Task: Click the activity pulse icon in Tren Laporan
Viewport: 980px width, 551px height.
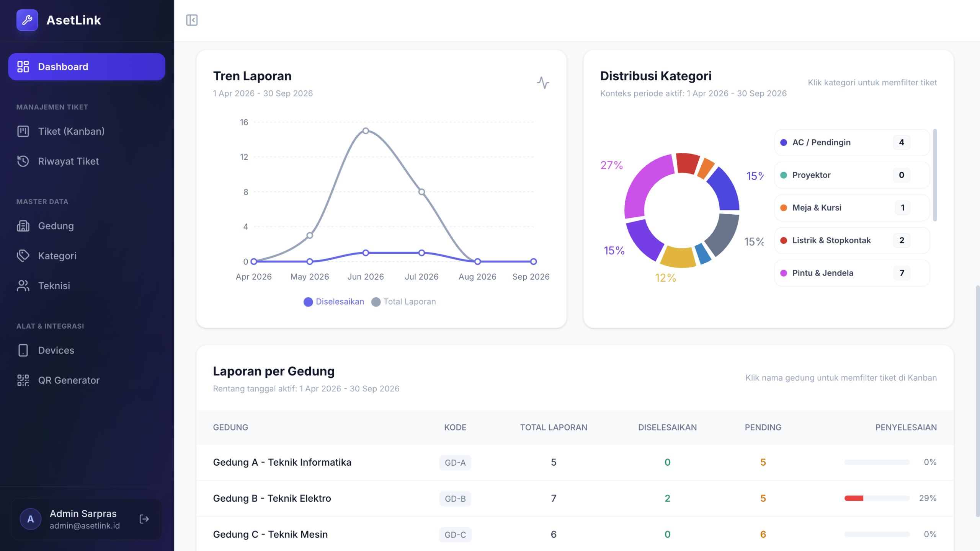Action: click(x=543, y=82)
